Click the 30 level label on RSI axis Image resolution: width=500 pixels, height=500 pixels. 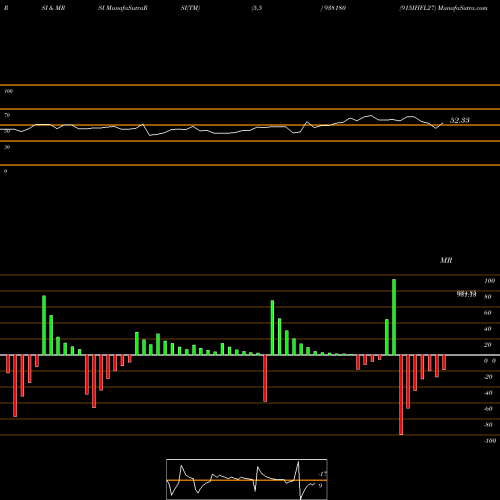tap(7, 147)
